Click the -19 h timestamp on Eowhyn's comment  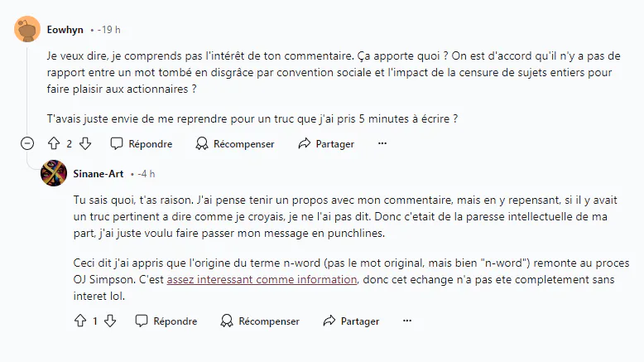coord(108,30)
